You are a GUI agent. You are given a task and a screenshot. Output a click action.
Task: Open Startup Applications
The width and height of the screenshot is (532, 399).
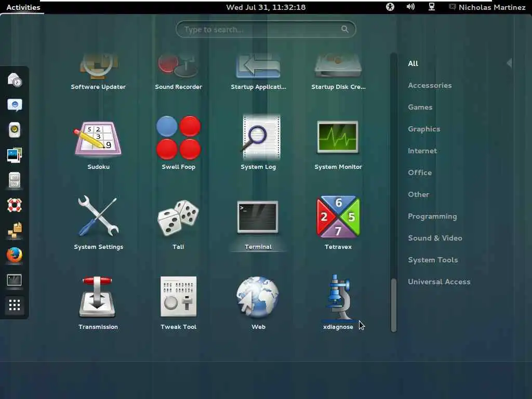pos(258,71)
